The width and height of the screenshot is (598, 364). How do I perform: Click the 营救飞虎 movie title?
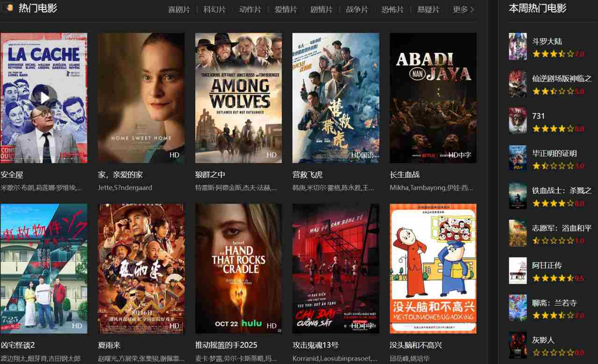tap(307, 175)
